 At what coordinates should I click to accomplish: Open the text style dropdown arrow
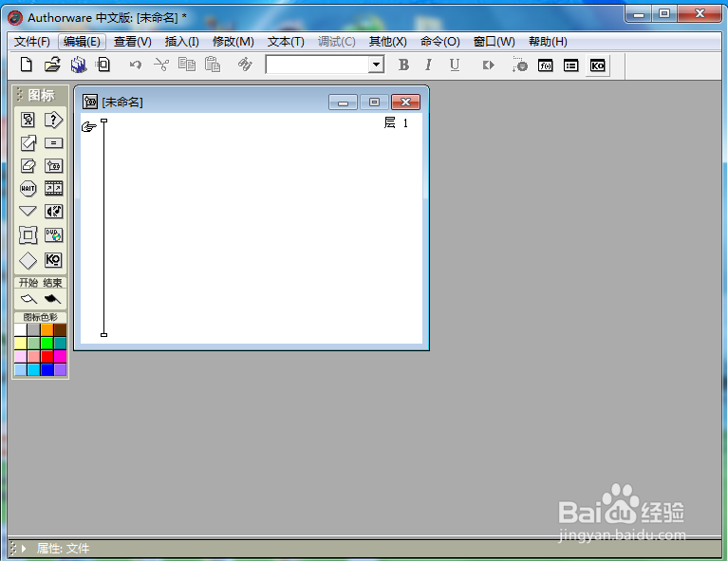tap(376, 65)
